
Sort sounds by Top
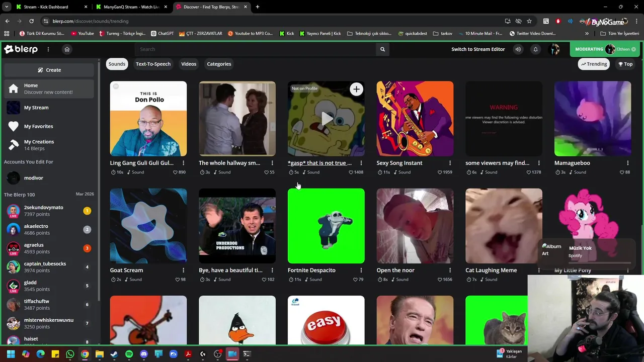pos(625,64)
